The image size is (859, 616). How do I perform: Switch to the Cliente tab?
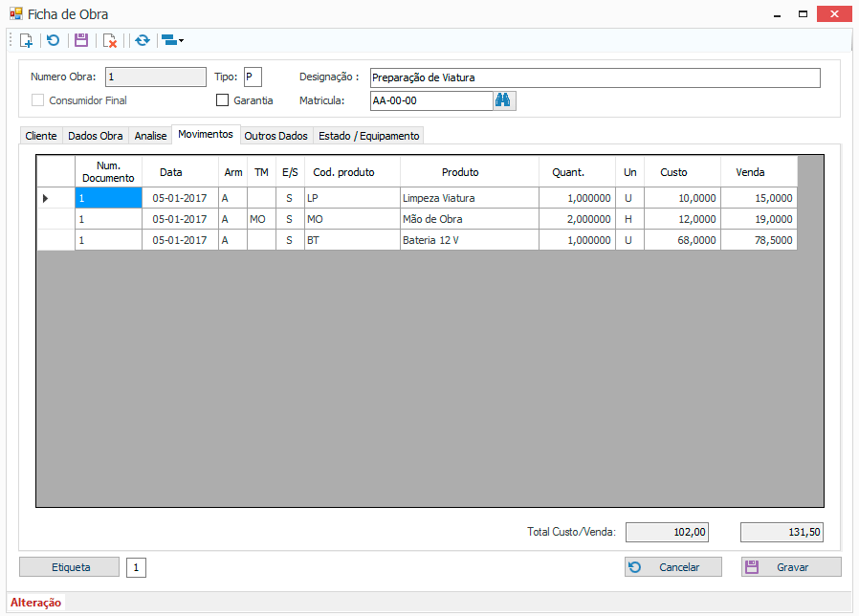[x=41, y=136]
